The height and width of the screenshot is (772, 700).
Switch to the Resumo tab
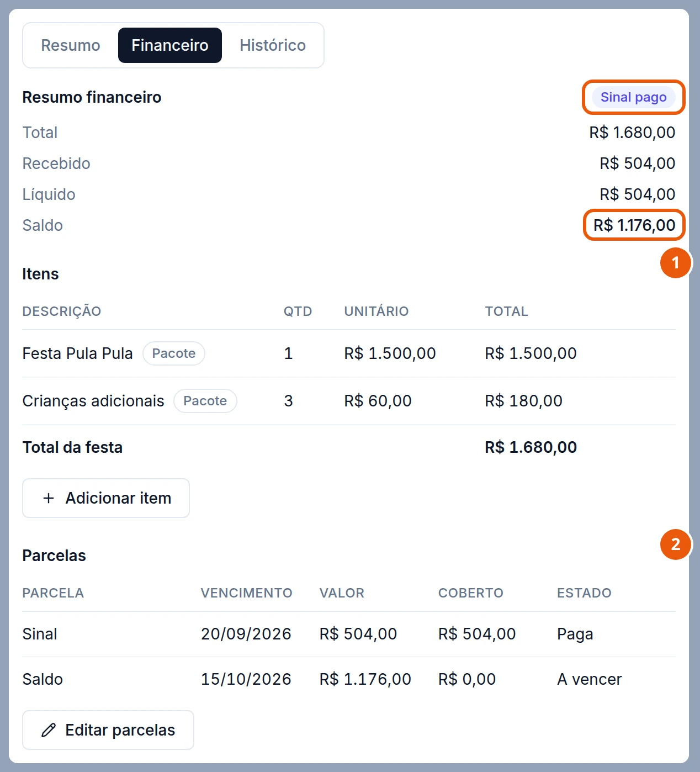(x=71, y=45)
